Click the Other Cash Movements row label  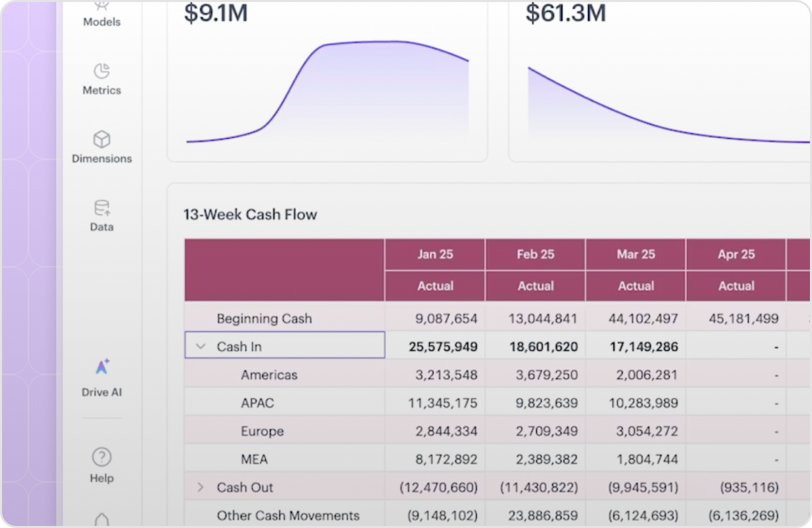[288, 515]
